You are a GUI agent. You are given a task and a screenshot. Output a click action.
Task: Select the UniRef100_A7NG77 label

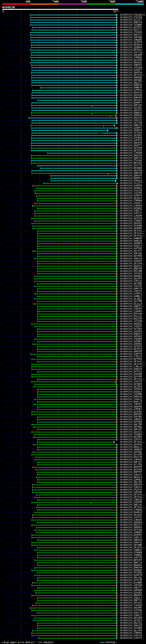click(x=131, y=615)
